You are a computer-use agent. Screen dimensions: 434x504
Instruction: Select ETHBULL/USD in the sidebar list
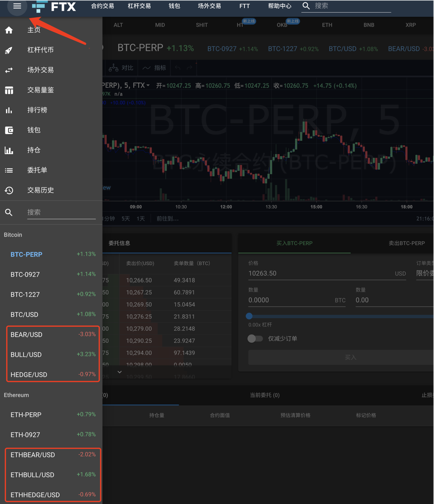point(51,475)
